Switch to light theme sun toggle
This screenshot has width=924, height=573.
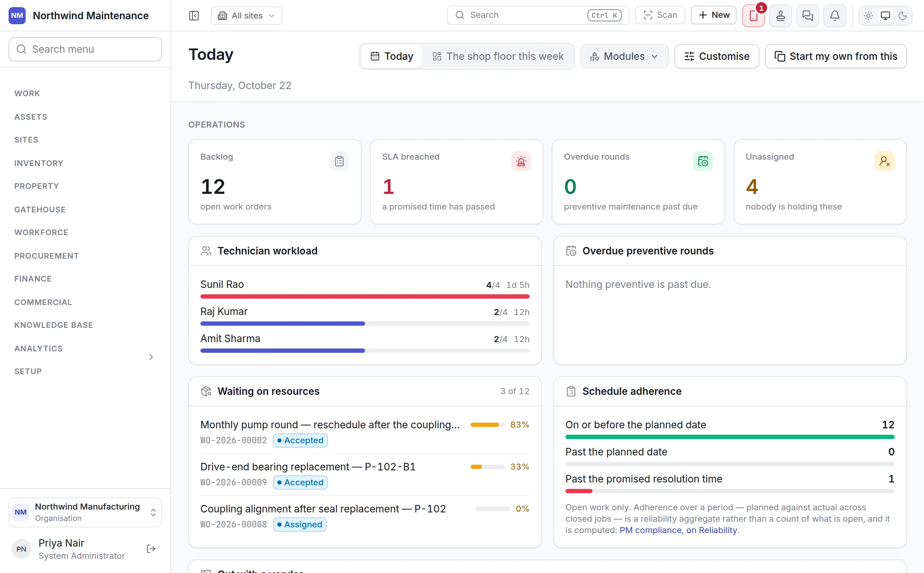(868, 16)
